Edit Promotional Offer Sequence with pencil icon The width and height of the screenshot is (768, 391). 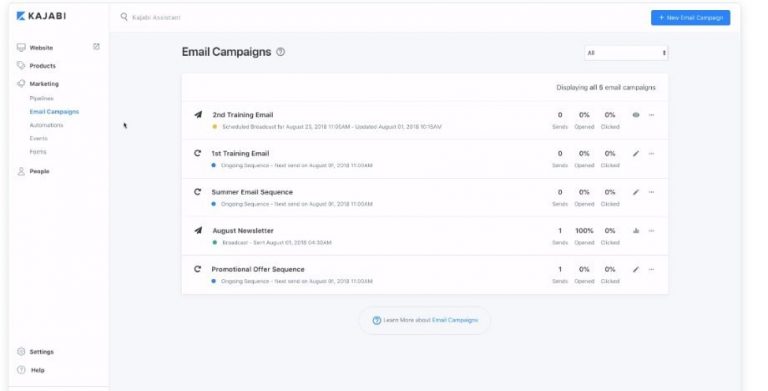636,269
